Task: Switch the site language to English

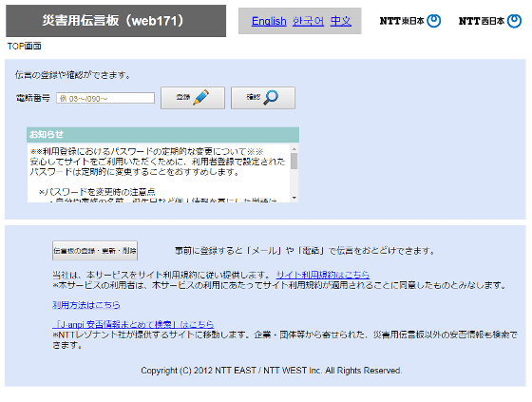Action: (269, 22)
